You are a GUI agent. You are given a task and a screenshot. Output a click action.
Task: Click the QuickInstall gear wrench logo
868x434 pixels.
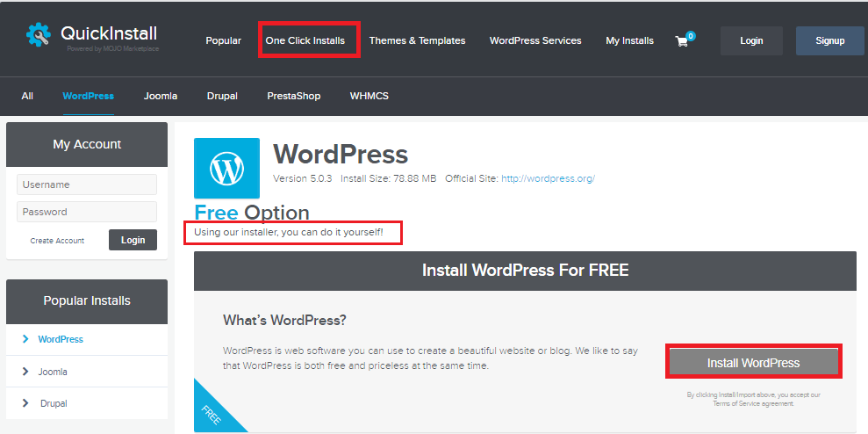39,34
